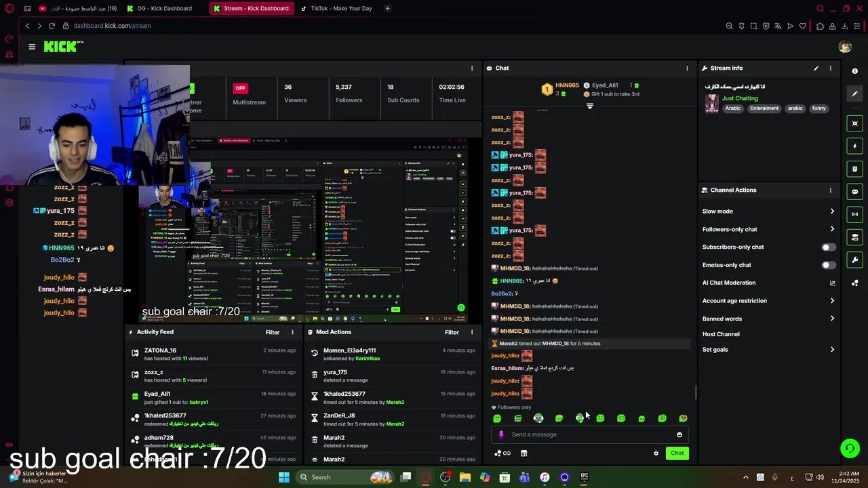Open Windows Start menu
868x488 pixels.
click(284, 477)
